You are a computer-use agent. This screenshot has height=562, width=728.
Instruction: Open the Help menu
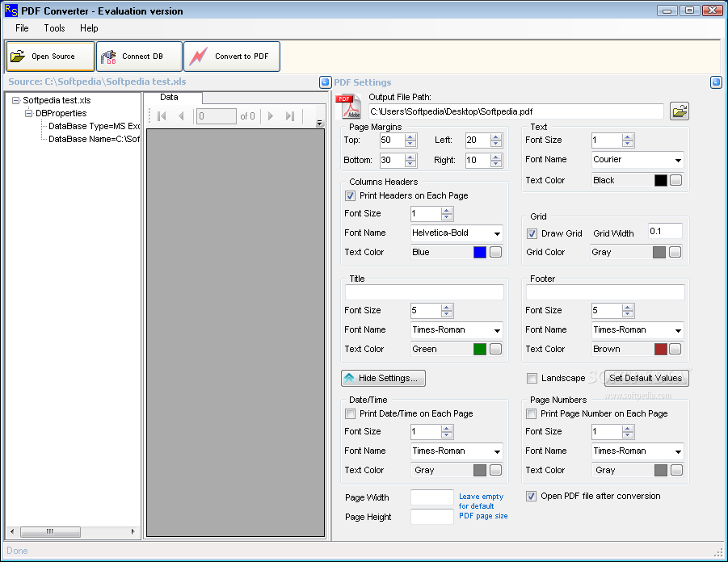(89, 28)
